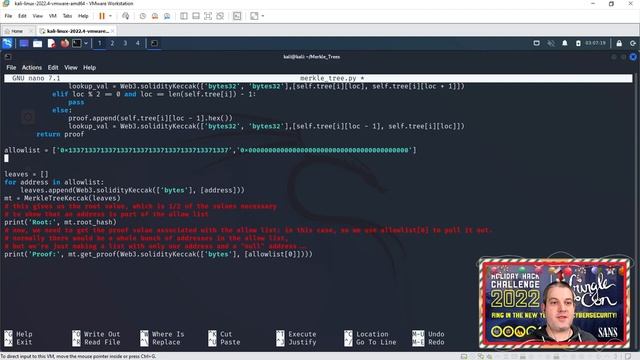Launch Firefox from the Kali panel
The image size is (640, 360).
(x=64, y=43)
